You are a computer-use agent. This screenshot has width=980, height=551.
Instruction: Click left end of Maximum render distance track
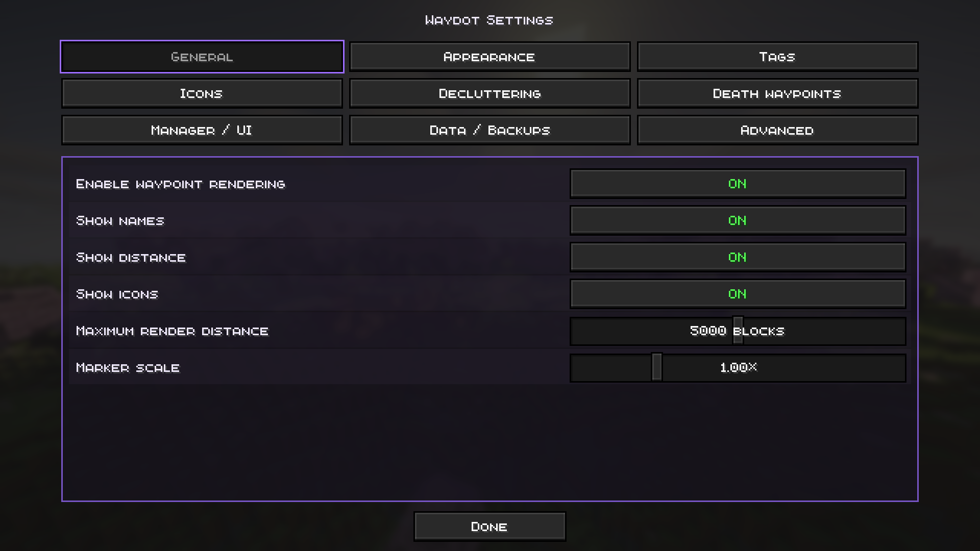click(x=575, y=331)
